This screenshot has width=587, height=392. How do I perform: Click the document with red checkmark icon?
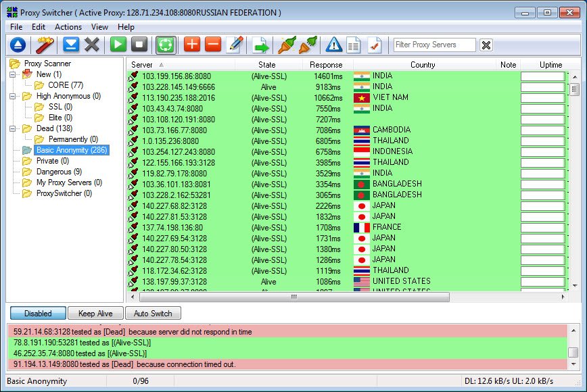coord(375,45)
